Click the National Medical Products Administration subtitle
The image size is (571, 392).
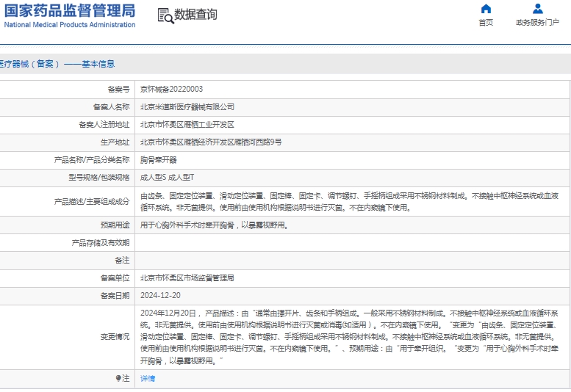click(x=70, y=25)
